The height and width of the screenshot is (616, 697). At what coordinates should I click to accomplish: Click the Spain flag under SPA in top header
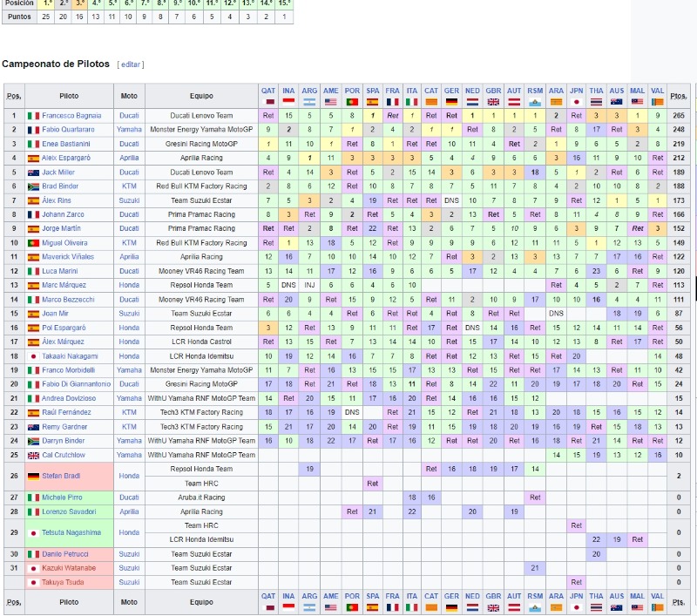[373, 102]
